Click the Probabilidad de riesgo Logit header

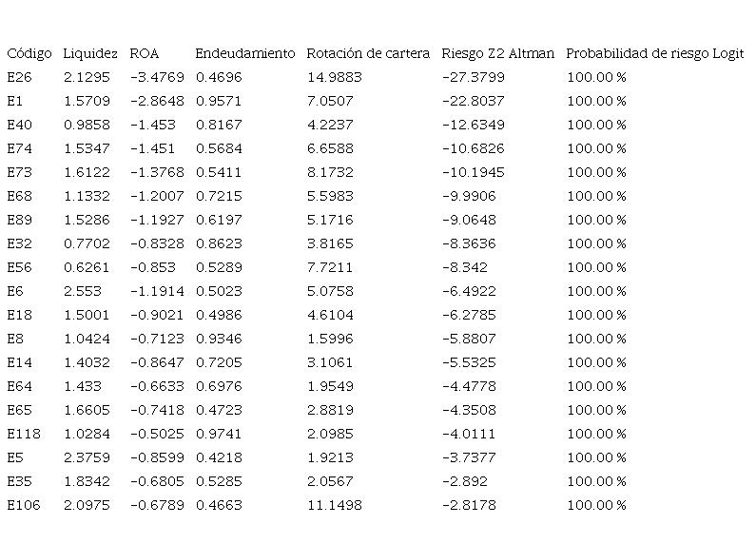point(655,53)
